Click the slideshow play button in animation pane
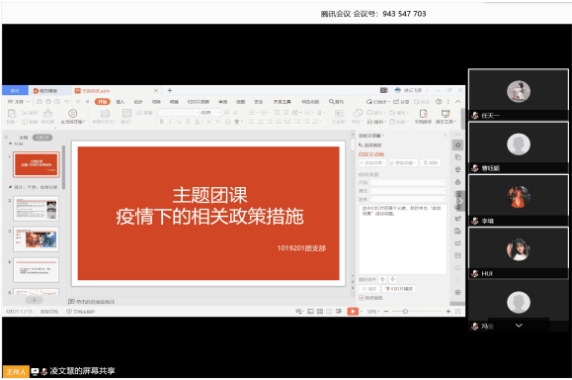This screenshot has height=380, width=572. click(399, 289)
